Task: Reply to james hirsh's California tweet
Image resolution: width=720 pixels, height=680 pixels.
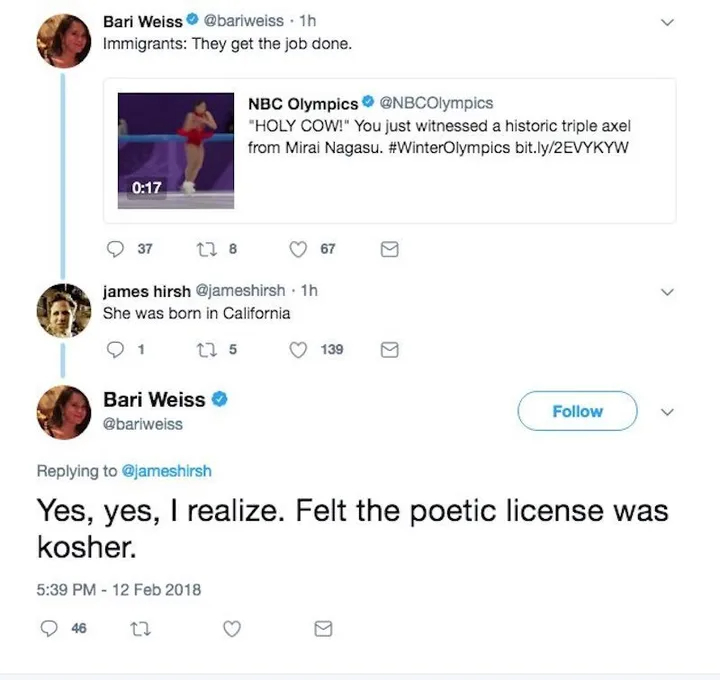Action: coord(114,350)
